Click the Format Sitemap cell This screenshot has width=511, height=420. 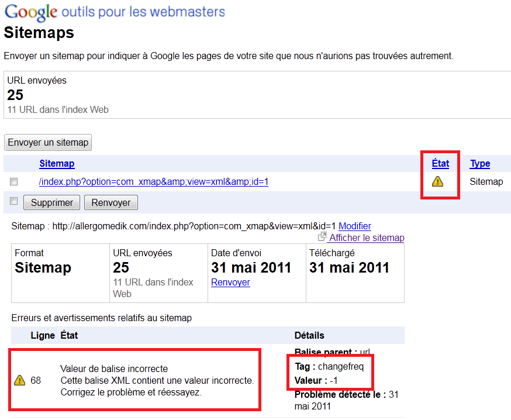pos(60,273)
